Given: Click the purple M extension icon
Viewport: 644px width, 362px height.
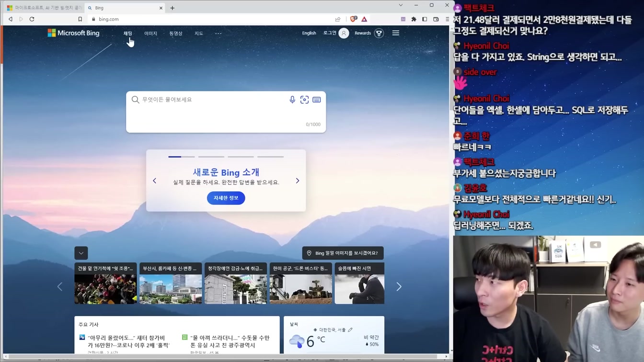Looking at the screenshot, I should [403, 19].
